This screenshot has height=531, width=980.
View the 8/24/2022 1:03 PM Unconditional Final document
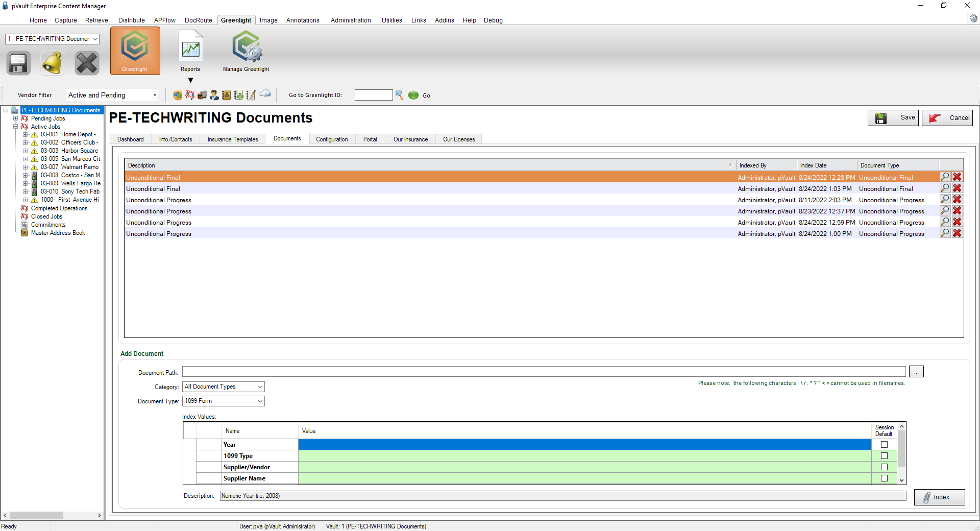[x=945, y=188]
